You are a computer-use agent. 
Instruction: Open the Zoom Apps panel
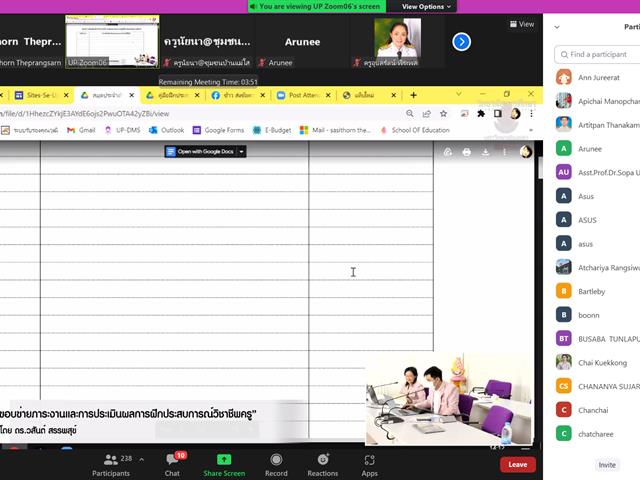(369, 465)
